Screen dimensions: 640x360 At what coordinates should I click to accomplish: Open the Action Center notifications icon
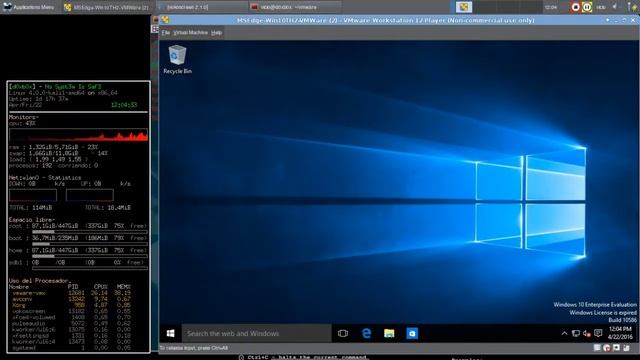click(598, 333)
